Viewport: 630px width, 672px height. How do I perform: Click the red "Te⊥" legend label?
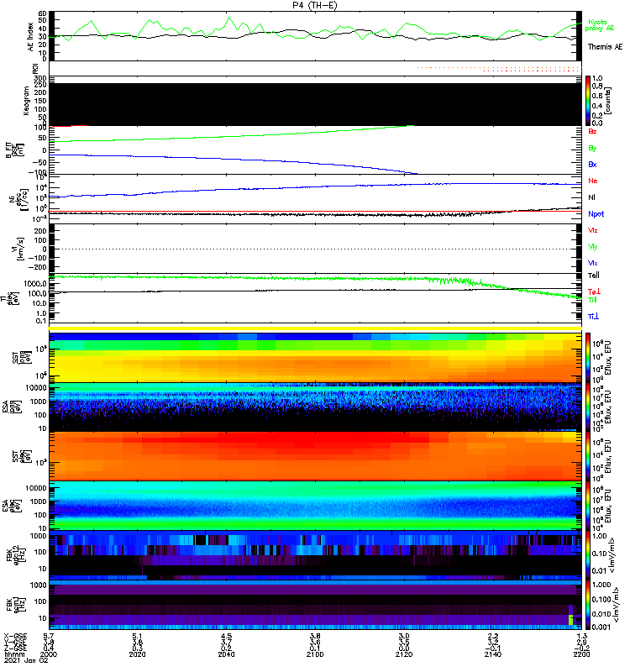tap(594, 291)
